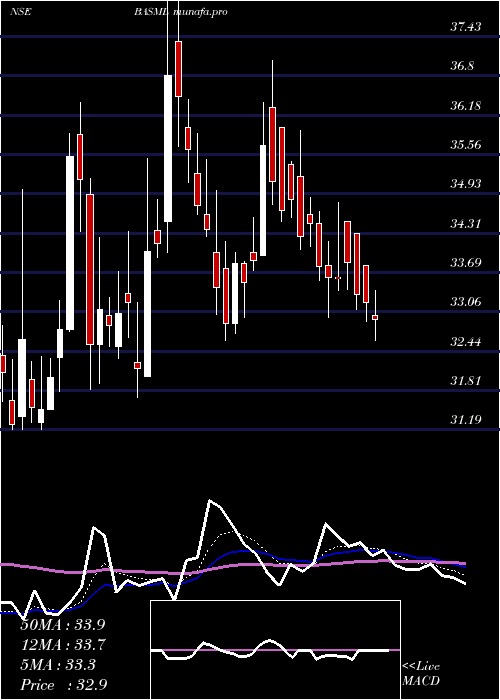Click the last small red candlestick
Viewport: 500px width, 700px height.
[375, 317]
